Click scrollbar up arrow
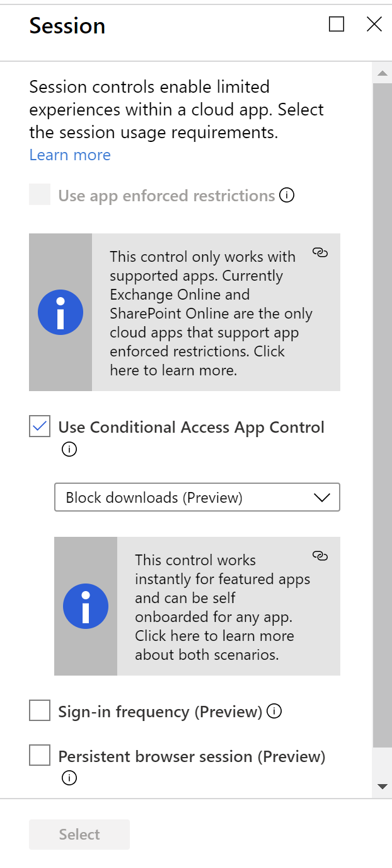 pyautogui.click(x=381, y=74)
